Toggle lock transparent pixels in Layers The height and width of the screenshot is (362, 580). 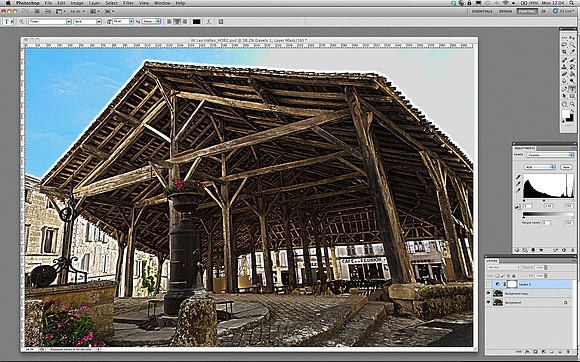point(497,276)
